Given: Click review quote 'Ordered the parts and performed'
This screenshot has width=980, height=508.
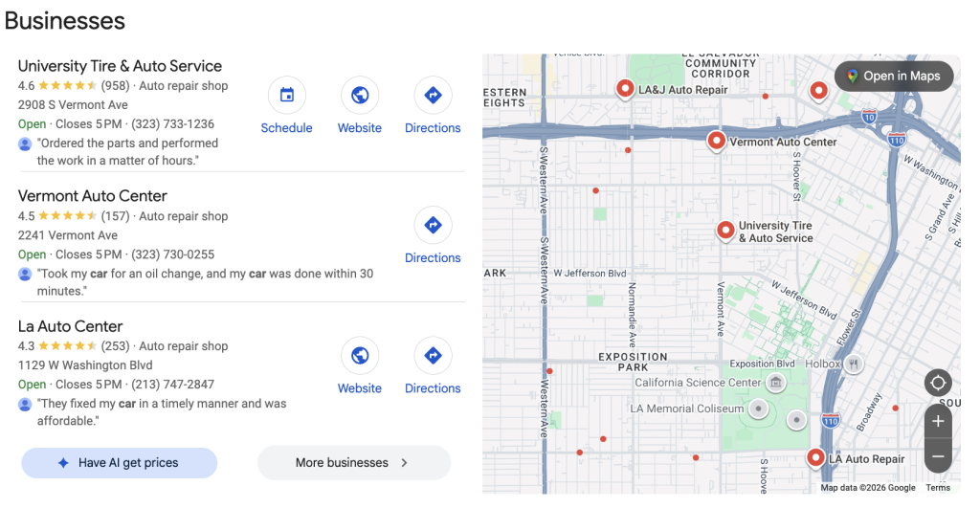Looking at the screenshot, I should pos(127,152).
